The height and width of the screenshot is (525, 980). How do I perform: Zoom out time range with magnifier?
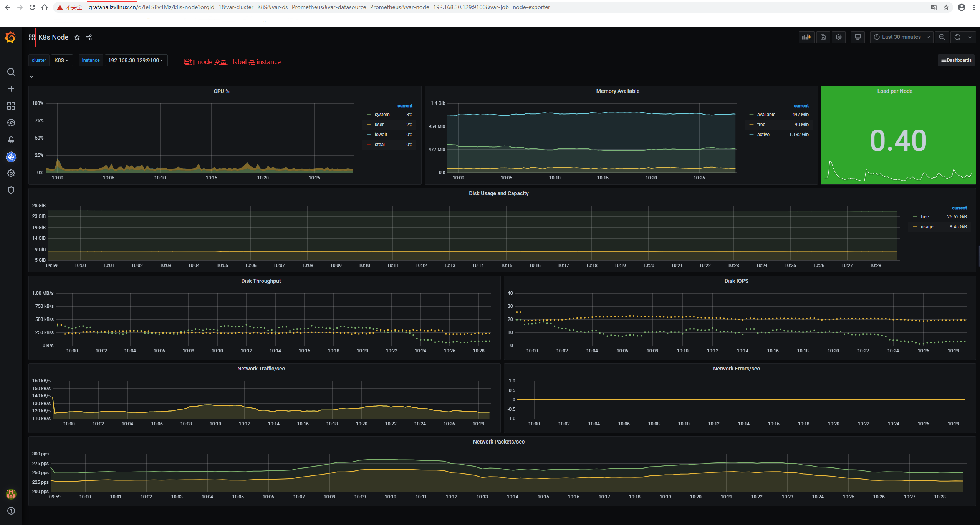(x=942, y=37)
